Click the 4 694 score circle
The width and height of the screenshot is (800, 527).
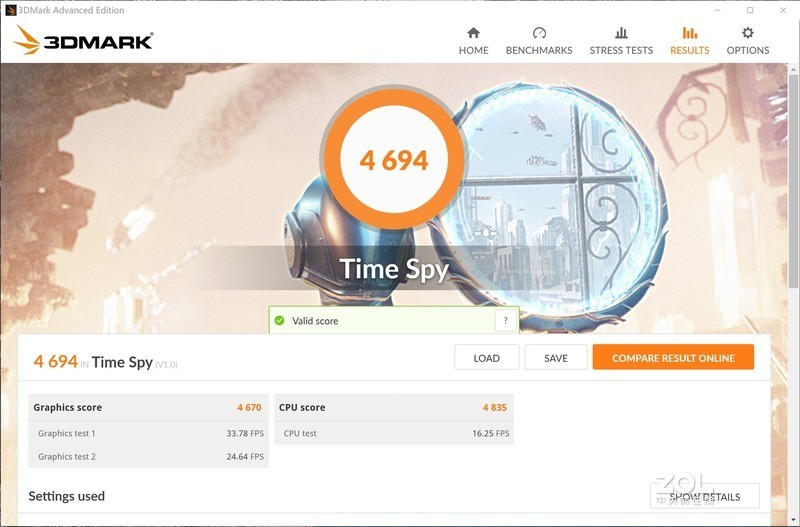click(x=394, y=159)
